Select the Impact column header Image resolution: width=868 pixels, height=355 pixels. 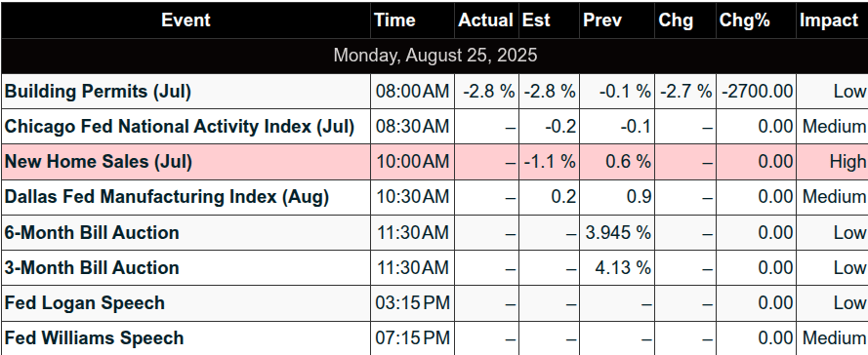(x=833, y=20)
